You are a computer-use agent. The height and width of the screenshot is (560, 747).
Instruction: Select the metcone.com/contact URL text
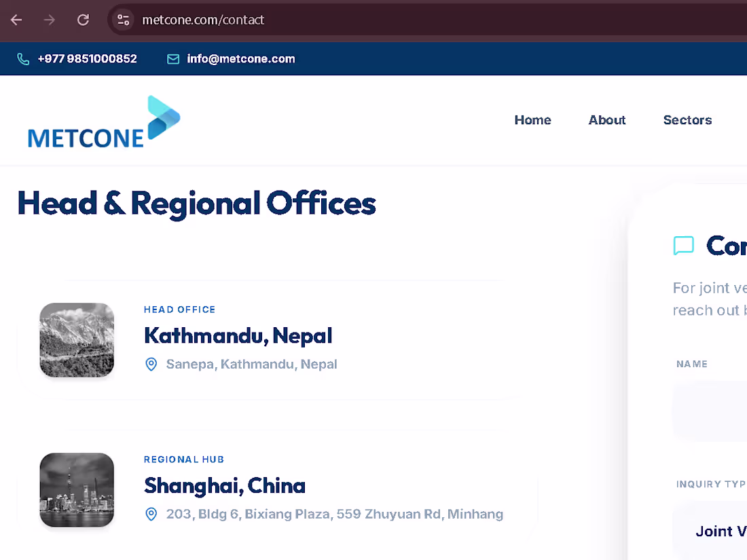click(203, 20)
